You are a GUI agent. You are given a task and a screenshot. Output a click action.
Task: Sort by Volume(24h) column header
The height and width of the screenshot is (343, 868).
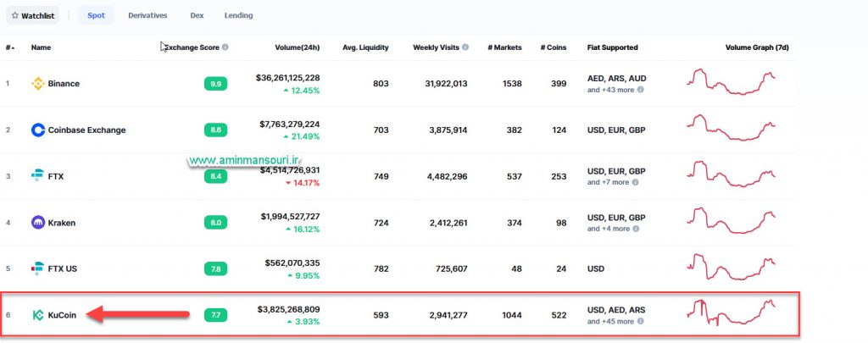(x=298, y=47)
